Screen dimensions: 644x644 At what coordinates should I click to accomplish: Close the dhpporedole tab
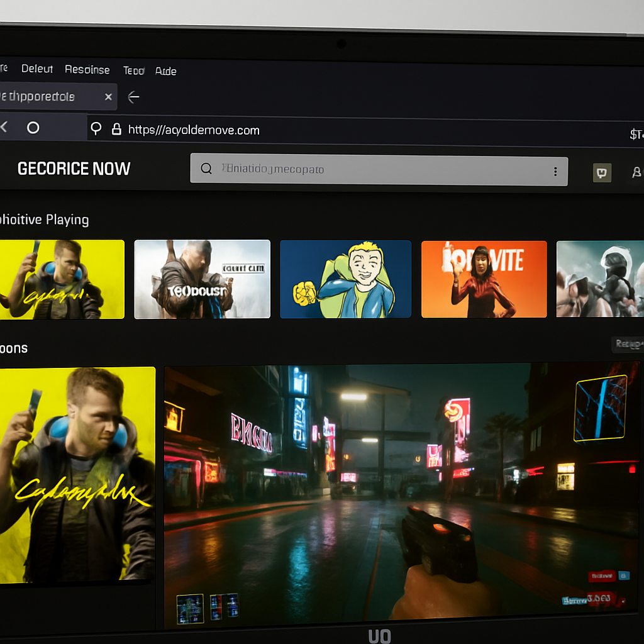point(108,97)
